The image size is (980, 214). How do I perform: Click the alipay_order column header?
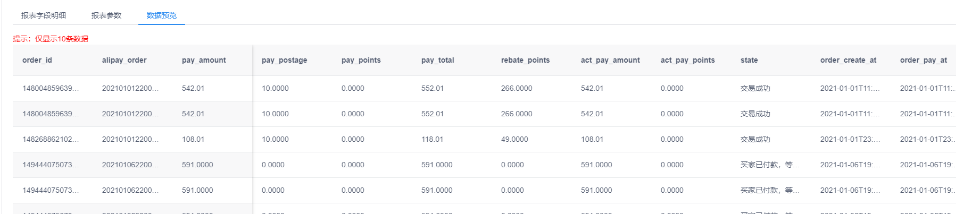coord(124,60)
